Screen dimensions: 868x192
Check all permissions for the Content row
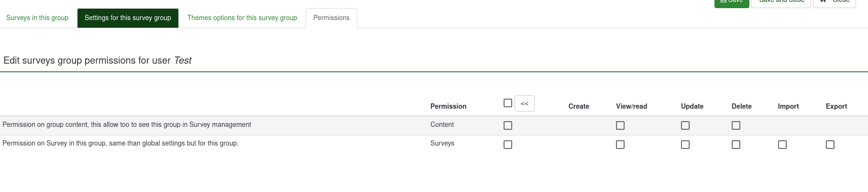pos(508,125)
